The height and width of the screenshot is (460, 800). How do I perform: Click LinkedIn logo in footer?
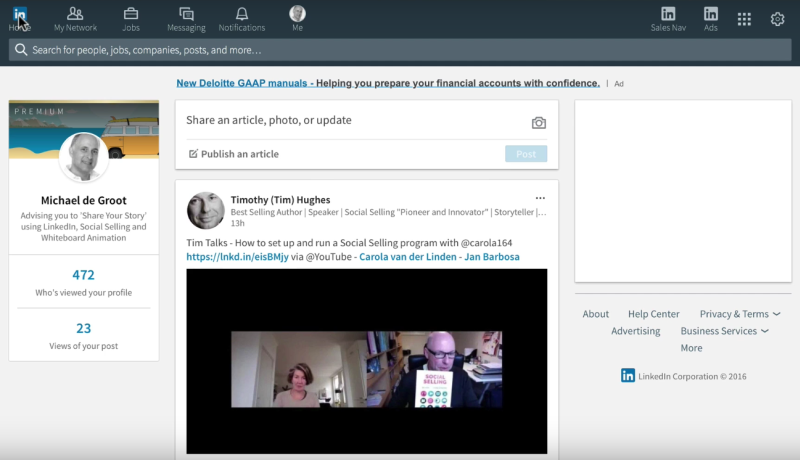pyautogui.click(x=628, y=375)
